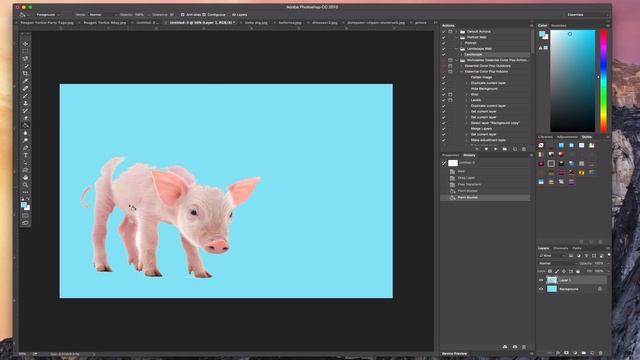Create a new group in Layers panel
This screenshot has width=640, height=360.
584,353
